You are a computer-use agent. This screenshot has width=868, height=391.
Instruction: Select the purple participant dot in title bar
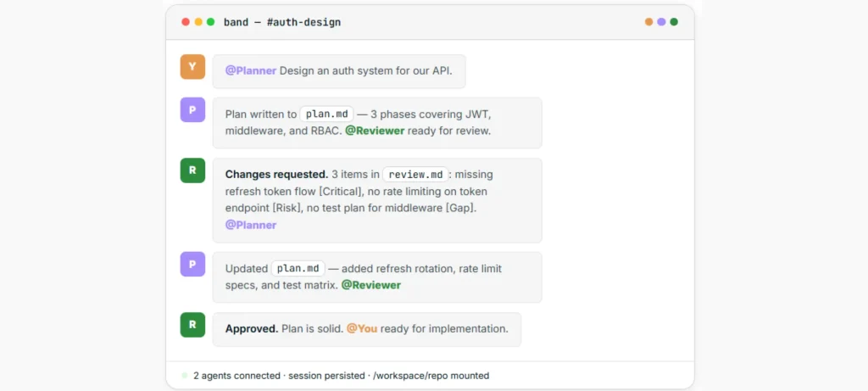coord(661,22)
